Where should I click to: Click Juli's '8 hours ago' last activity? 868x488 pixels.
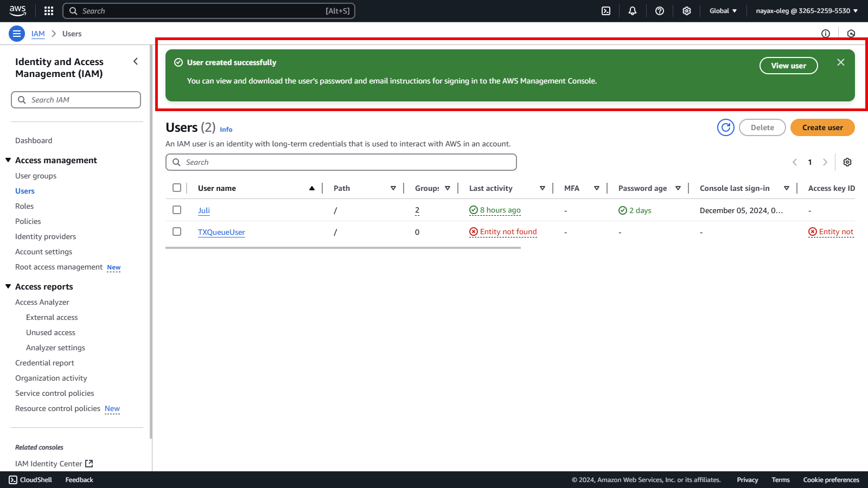point(495,210)
